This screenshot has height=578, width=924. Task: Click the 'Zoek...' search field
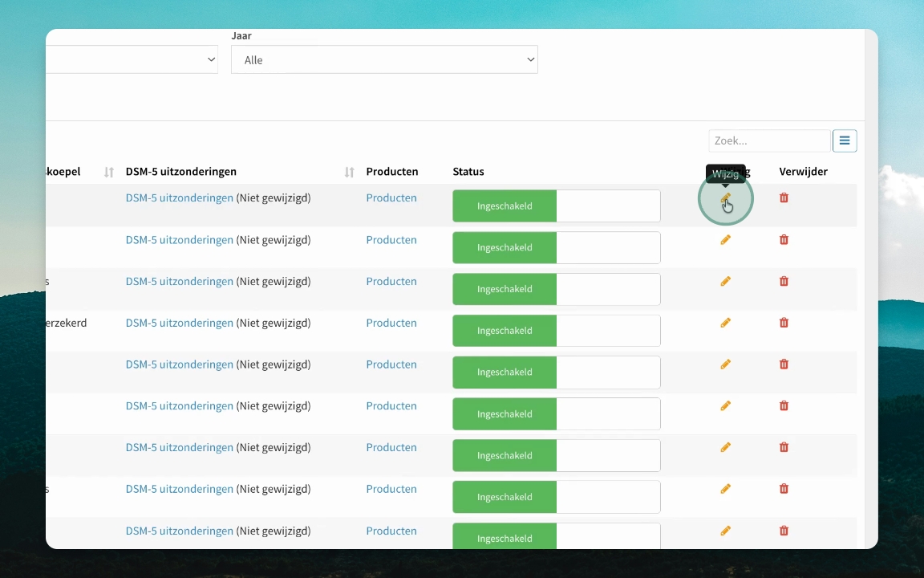click(770, 141)
